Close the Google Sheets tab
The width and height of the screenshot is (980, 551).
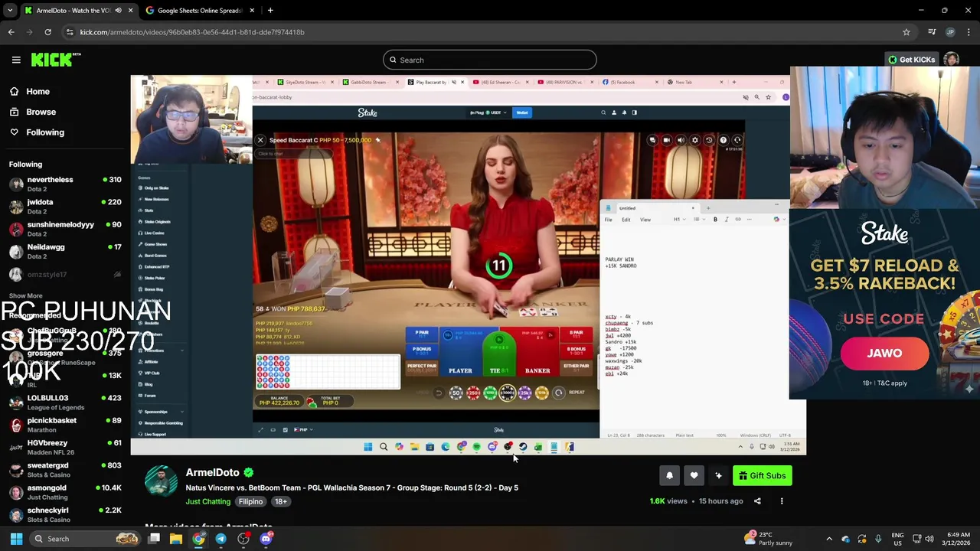251,11
